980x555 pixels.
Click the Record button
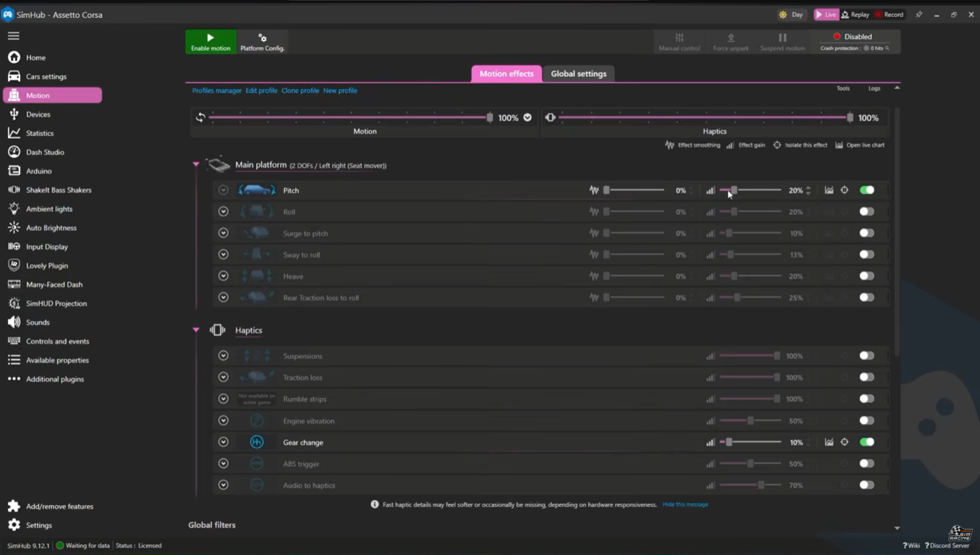pos(889,15)
